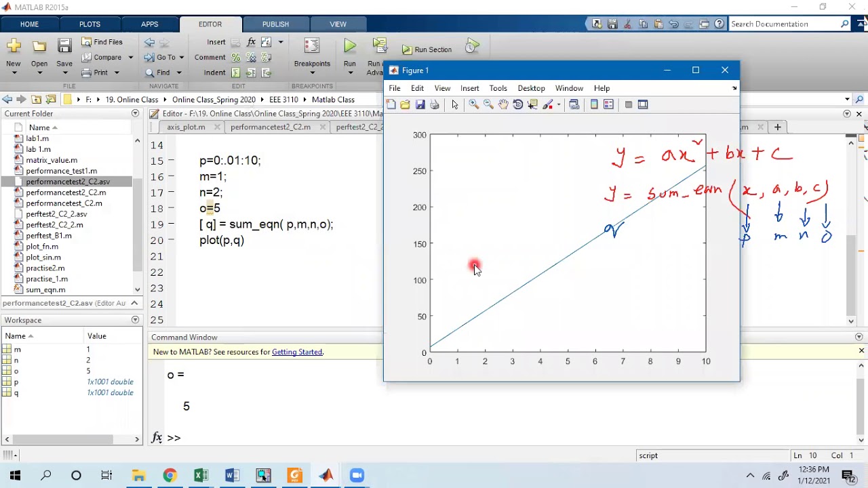
Task: Open Excel from the Windows taskbar
Action: click(201, 475)
